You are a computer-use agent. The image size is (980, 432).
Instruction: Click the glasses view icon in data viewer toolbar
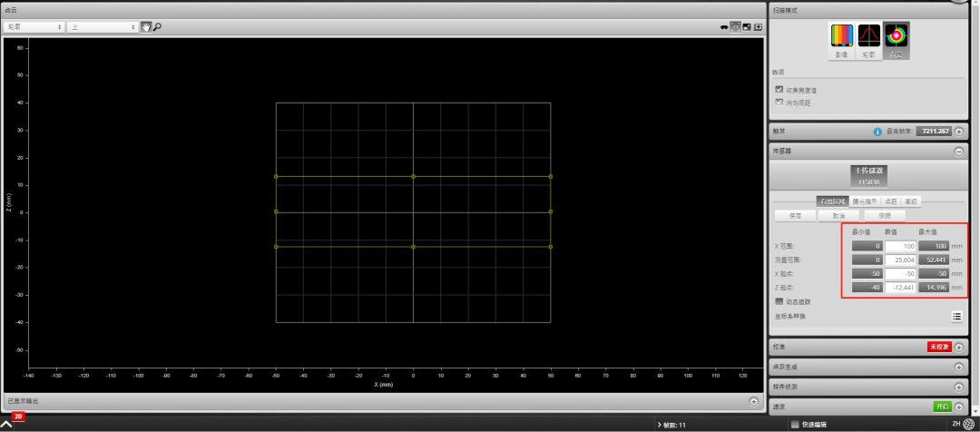tap(724, 27)
